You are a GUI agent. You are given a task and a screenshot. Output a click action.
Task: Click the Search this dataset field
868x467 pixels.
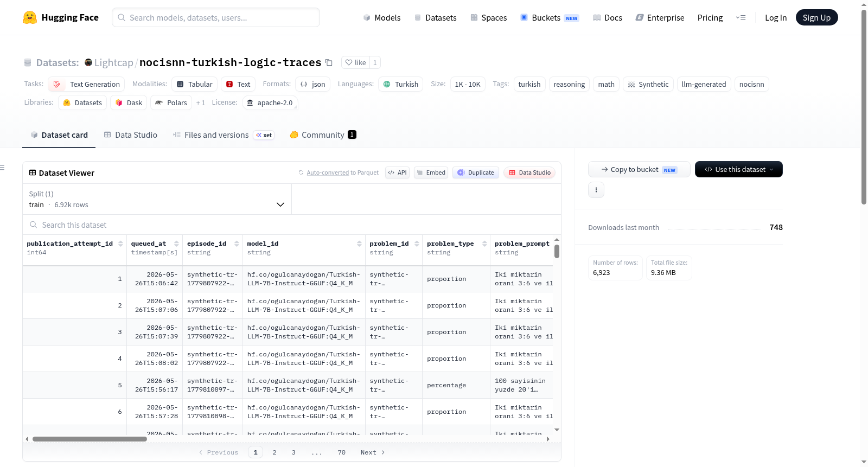pos(292,225)
